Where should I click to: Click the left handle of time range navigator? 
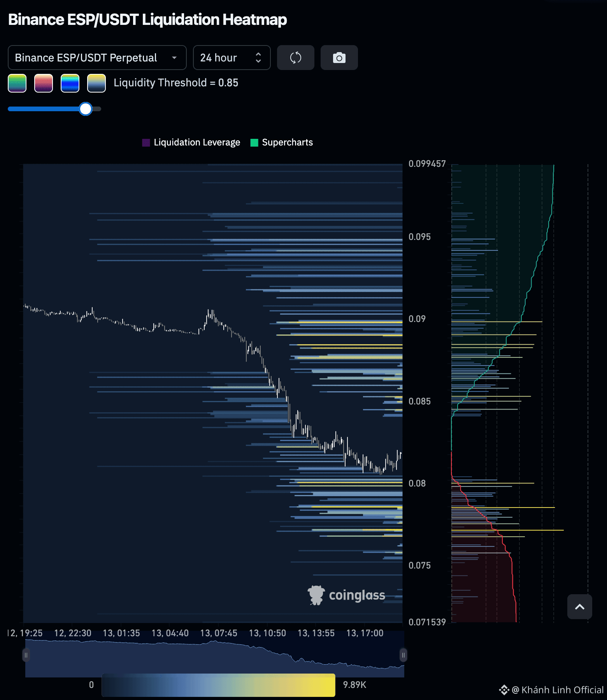click(26, 655)
